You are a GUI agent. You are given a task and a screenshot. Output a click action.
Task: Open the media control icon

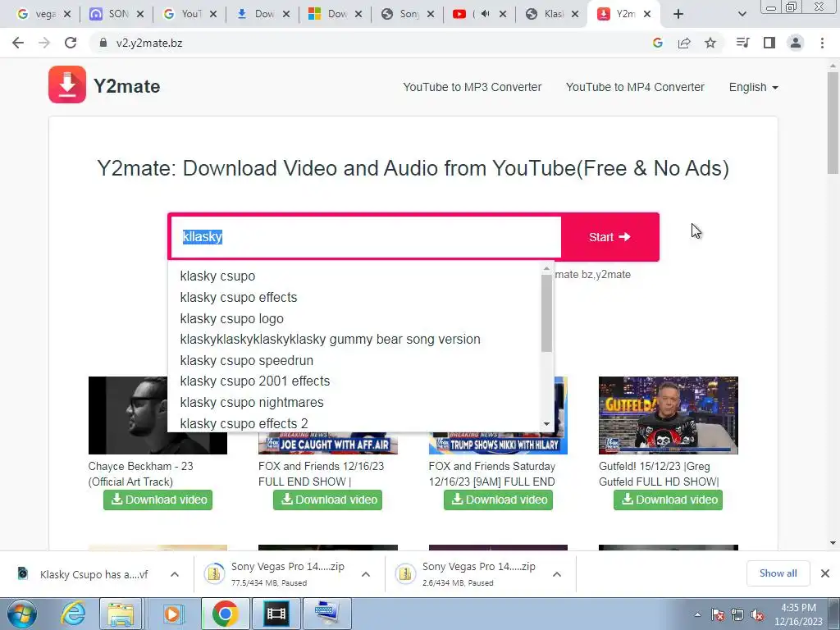(742, 43)
